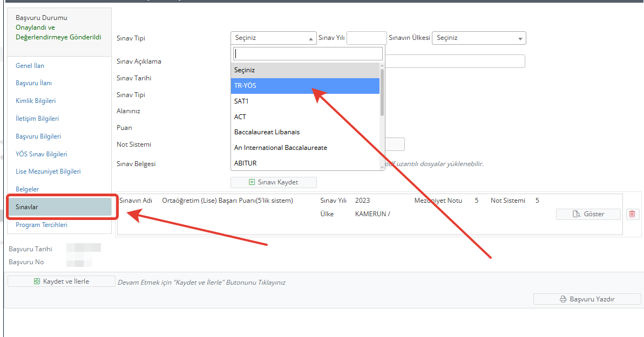This screenshot has height=337, width=644.
Task: Collapse the Sınav Tipi dropdown
Action: (273, 38)
